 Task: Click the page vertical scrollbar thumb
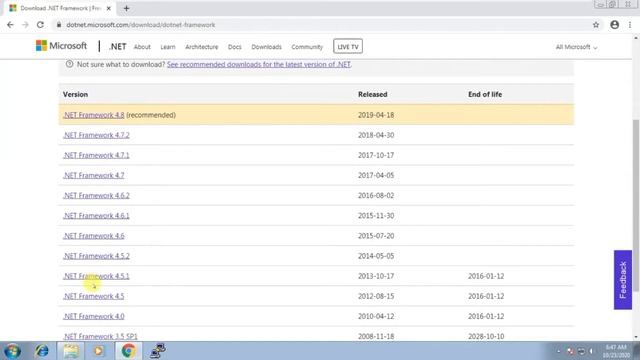point(636,205)
